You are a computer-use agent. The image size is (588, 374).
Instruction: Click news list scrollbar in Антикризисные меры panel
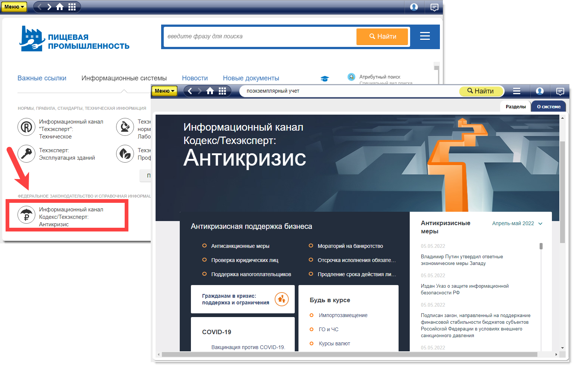coord(541,246)
